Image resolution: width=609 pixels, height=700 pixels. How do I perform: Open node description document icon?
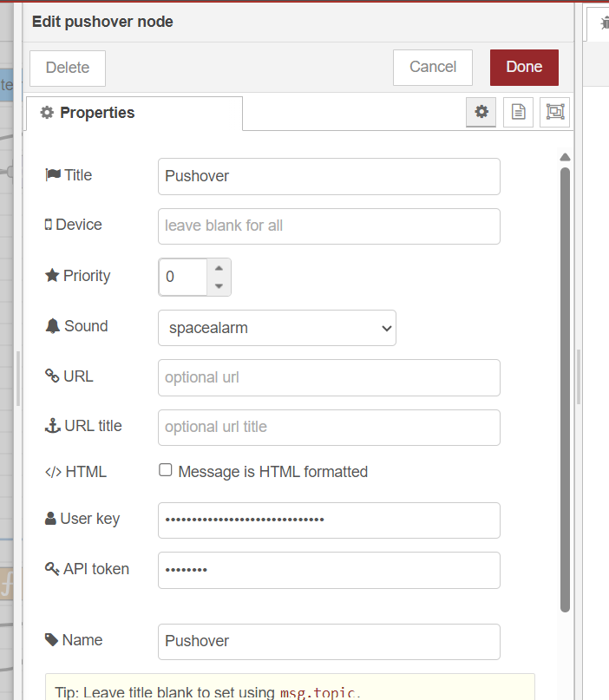pyautogui.click(x=518, y=112)
